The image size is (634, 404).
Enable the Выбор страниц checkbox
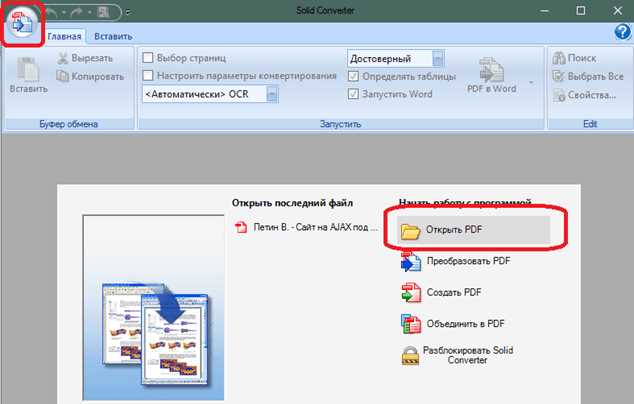(x=148, y=58)
